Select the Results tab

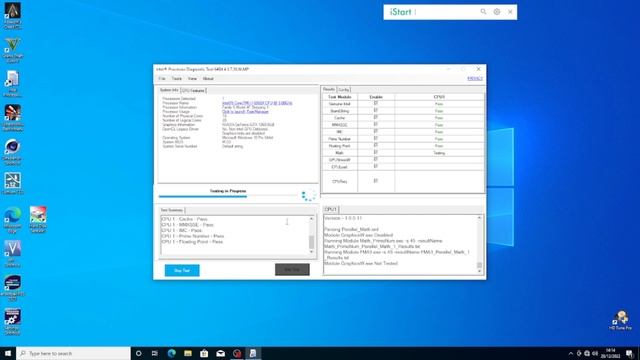tap(329, 89)
